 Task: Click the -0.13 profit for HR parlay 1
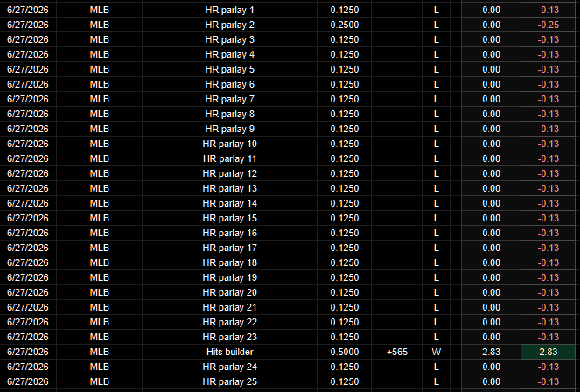(x=548, y=10)
